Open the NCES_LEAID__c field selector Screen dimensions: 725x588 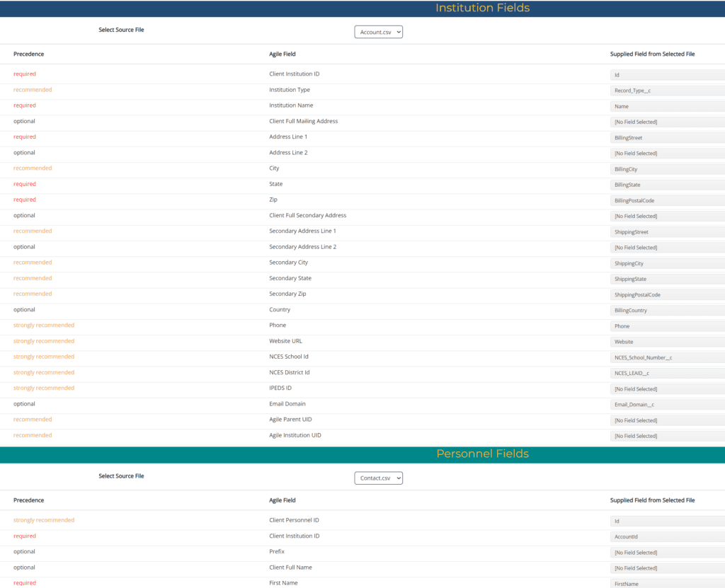pyautogui.click(x=667, y=373)
